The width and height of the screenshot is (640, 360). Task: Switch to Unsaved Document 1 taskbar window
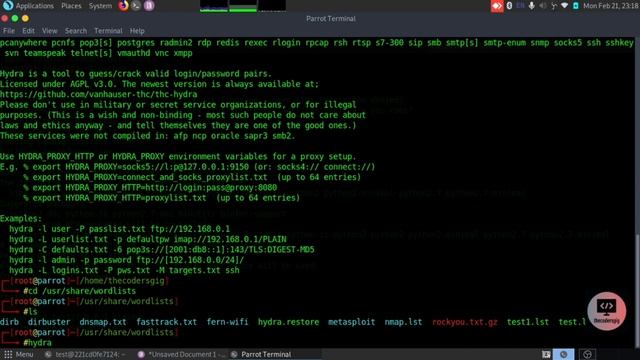click(180, 354)
